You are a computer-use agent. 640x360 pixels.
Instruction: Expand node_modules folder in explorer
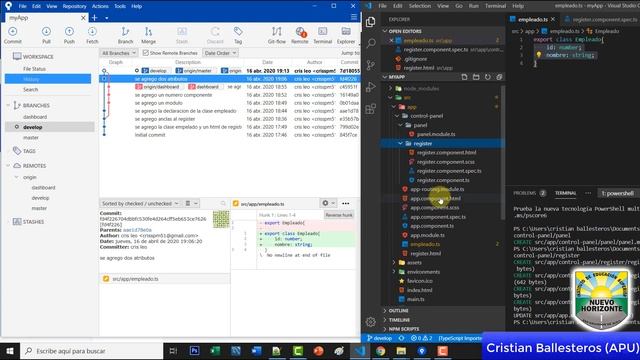pyautogui.click(x=390, y=88)
